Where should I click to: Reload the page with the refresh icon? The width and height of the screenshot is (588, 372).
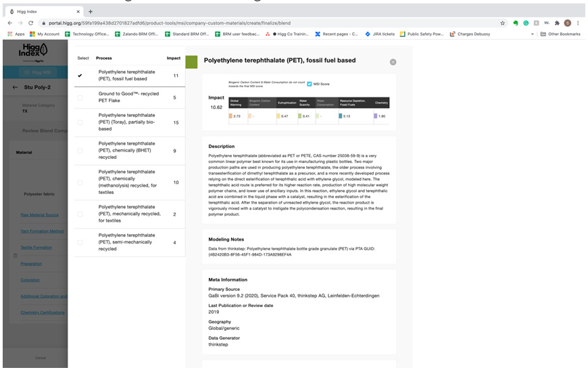tap(30, 23)
